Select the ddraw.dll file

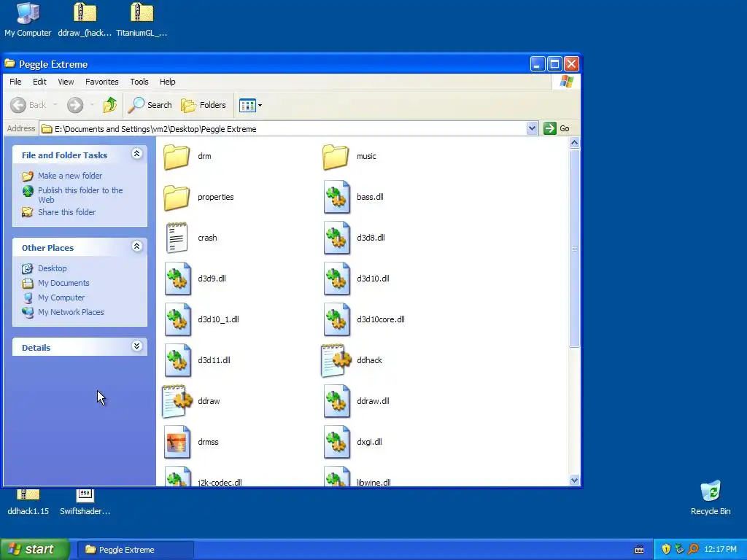point(356,401)
